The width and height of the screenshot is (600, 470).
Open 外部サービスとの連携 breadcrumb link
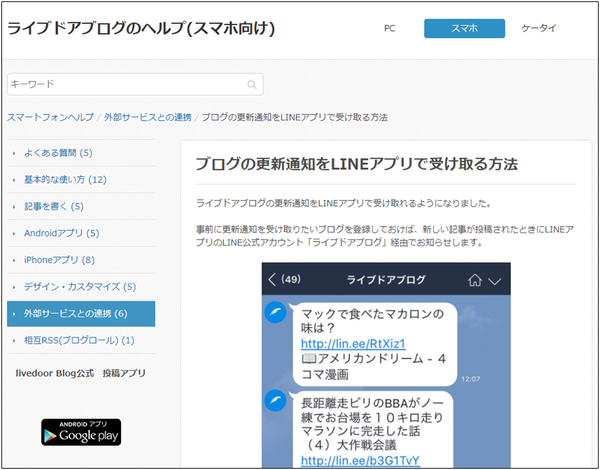tap(148, 117)
